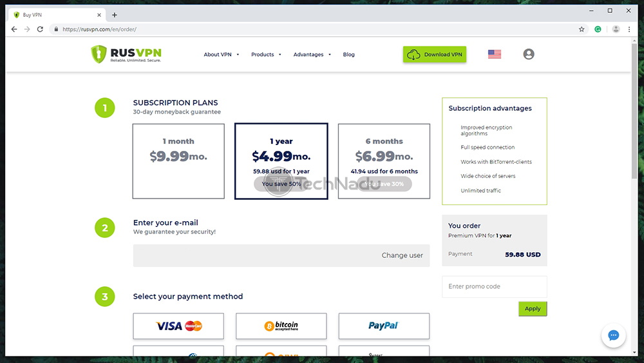Screen dimensions: 644x363
Task: Open Chrome three-dot menu
Action: click(629, 29)
